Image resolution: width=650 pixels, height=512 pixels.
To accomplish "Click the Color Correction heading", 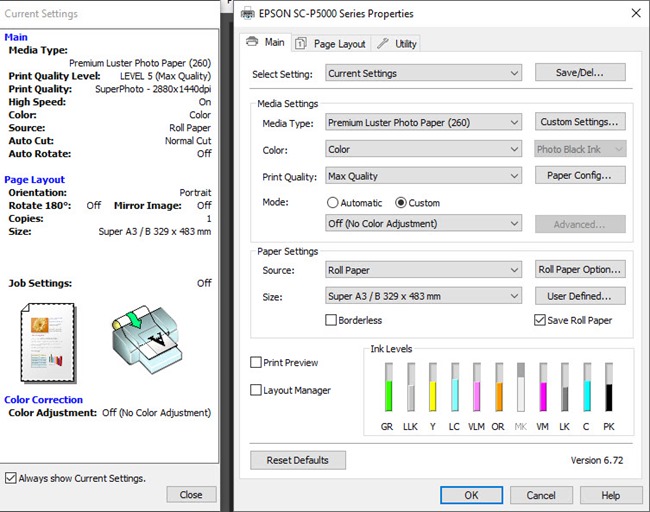I will tap(44, 400).
